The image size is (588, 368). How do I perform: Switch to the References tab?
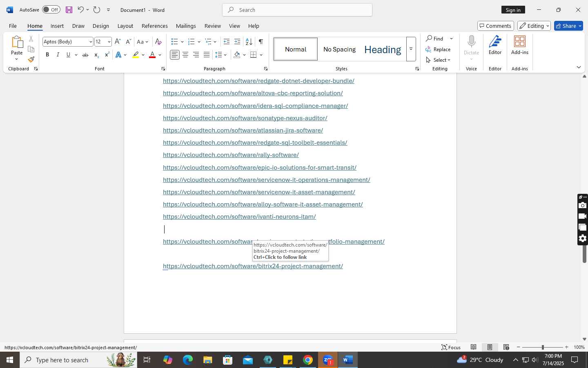point(155,26)
